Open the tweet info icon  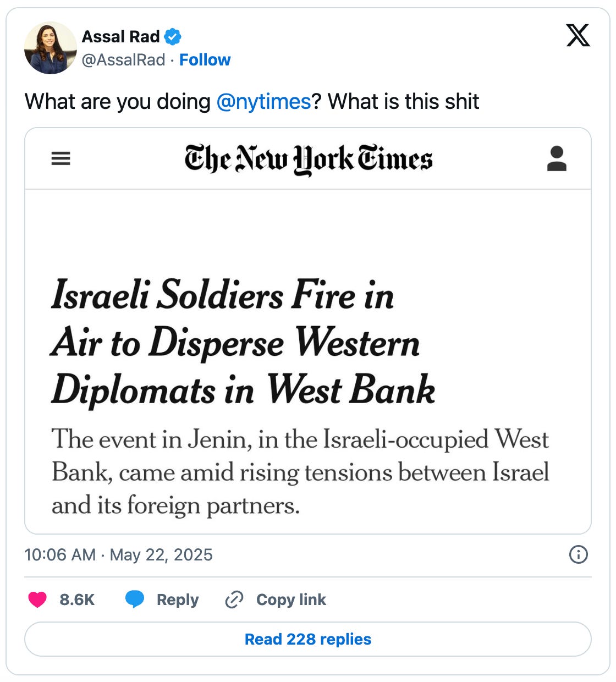click(x=578, y=554)
